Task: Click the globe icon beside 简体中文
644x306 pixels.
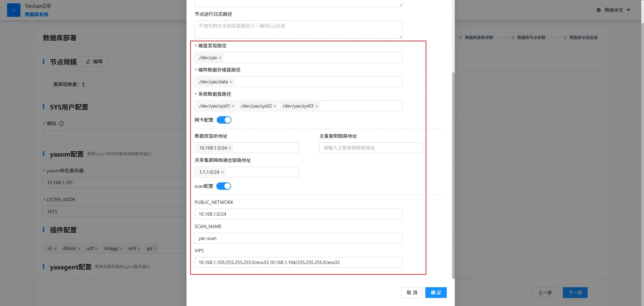Action: tap(599, 10)
